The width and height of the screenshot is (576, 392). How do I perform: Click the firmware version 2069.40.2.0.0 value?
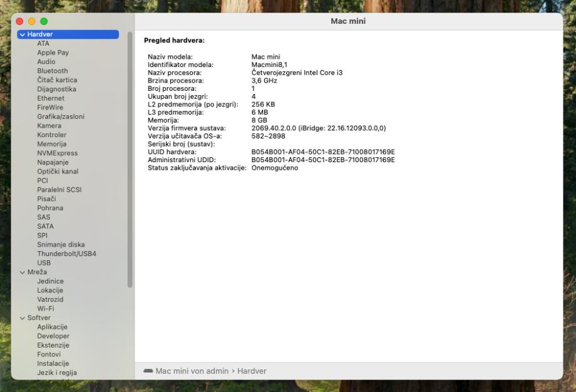tap(319, 128)
